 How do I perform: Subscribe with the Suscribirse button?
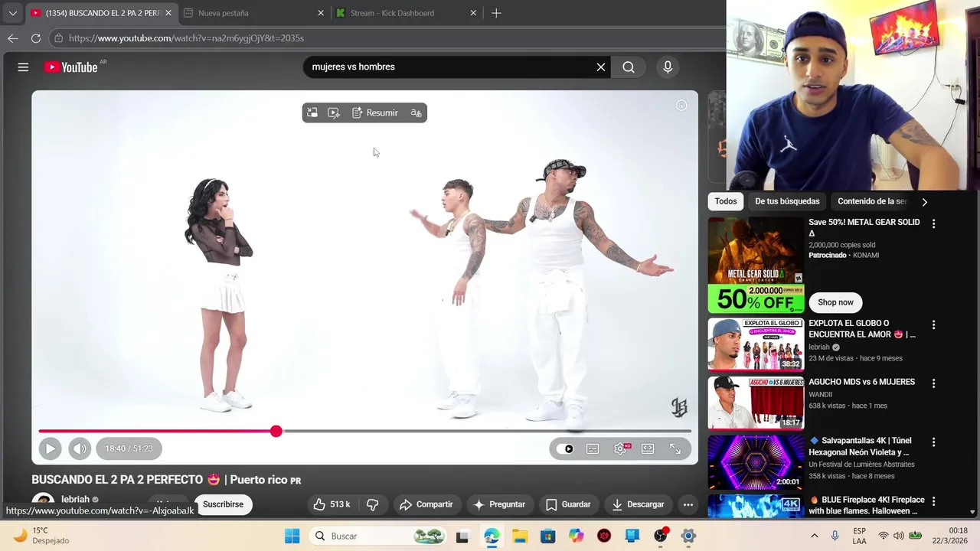(x=223, y=504)
